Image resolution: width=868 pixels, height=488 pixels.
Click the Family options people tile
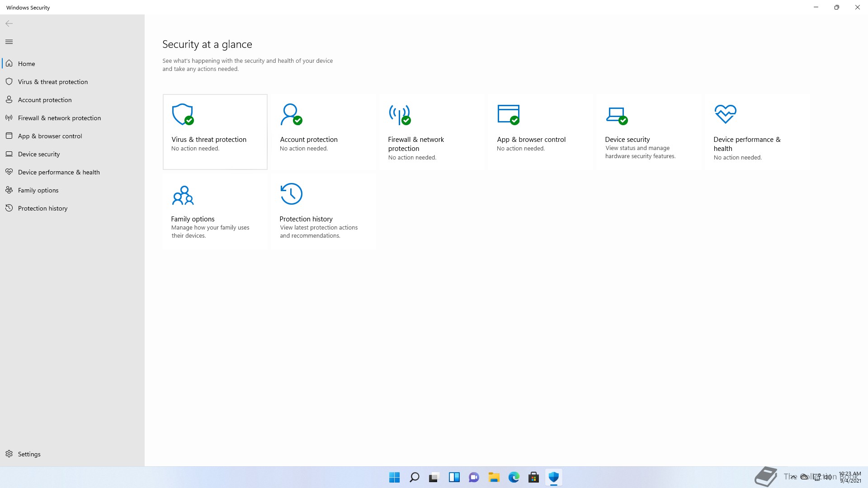(x=215, y=211)
